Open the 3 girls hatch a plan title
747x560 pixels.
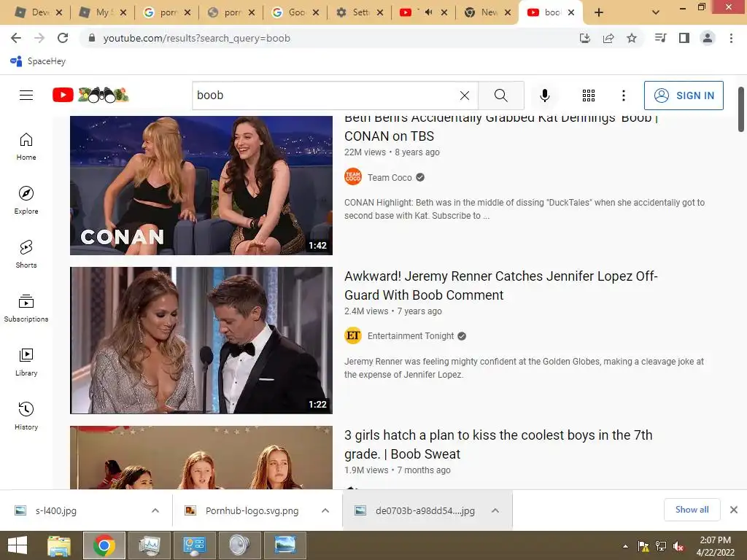click(498, 444)
